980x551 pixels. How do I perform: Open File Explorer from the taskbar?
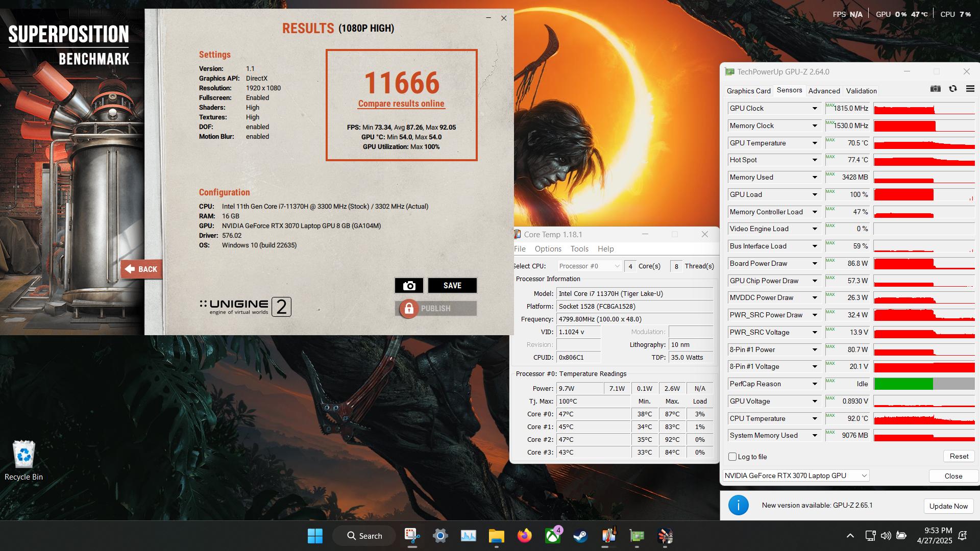click(496, 536)
